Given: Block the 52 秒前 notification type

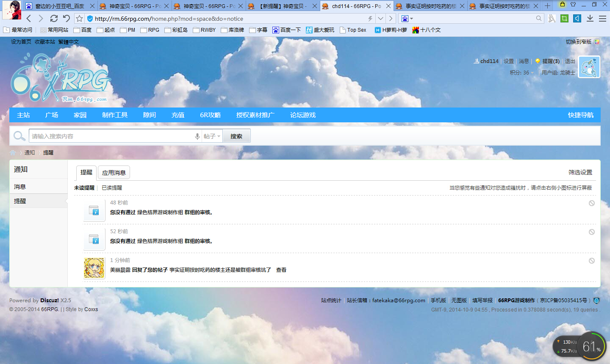Looking at the screenshot, I should click(x=592, y=232).
